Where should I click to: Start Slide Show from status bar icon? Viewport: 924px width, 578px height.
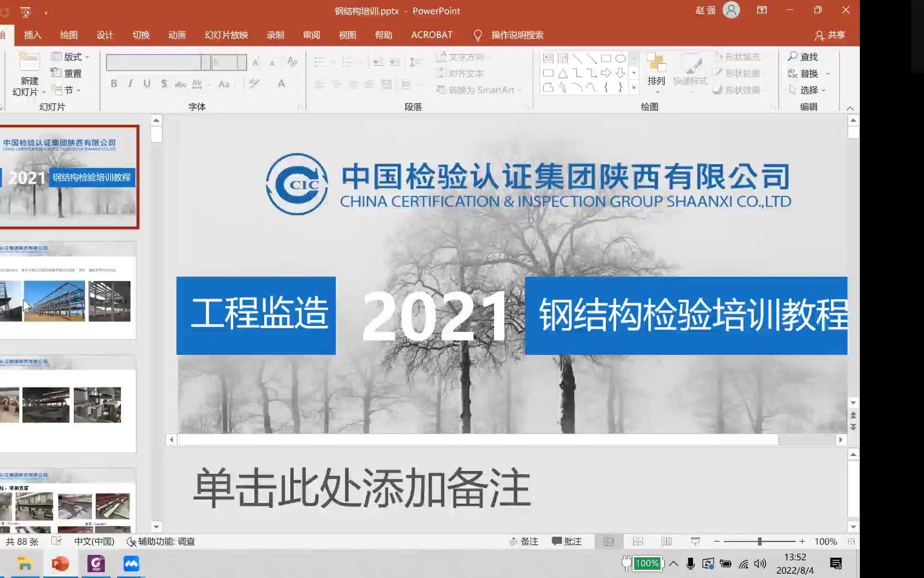point(695,542)
